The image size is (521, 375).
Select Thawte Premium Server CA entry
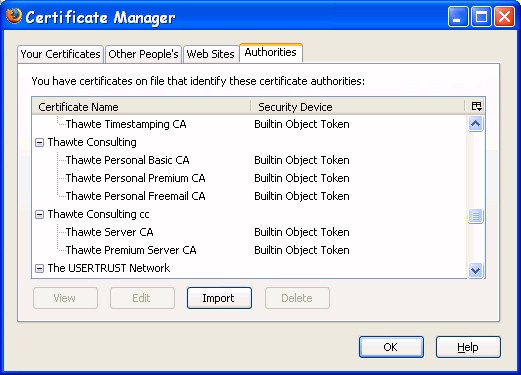(249, 250)
